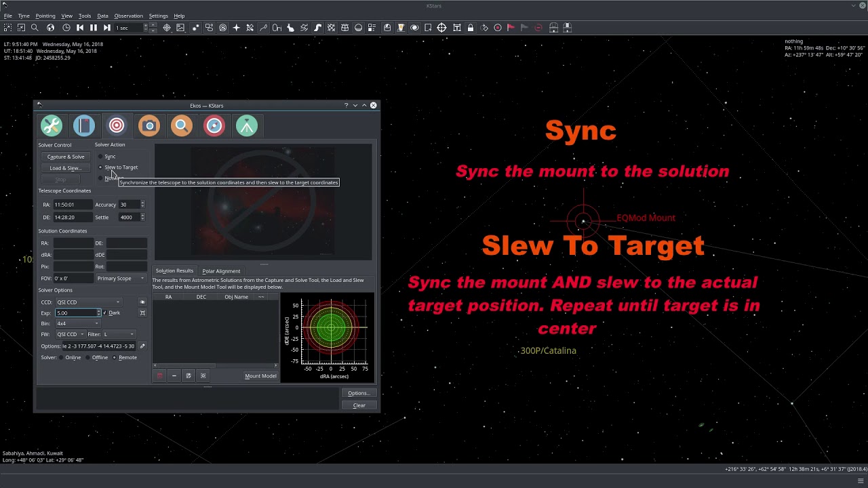Click Options... button in Ekos
Viewport: 868px width, 488px height.
(359, 393)
